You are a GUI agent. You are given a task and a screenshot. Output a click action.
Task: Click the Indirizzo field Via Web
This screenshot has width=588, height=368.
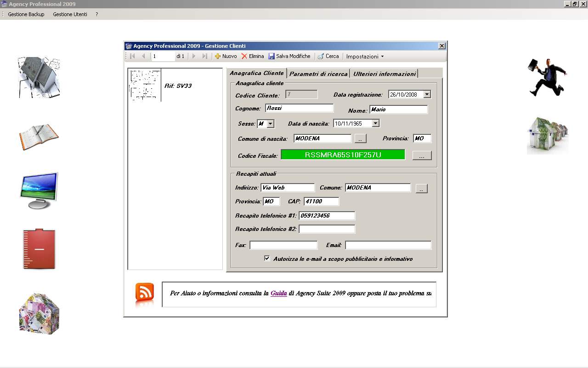coord(288,188)
